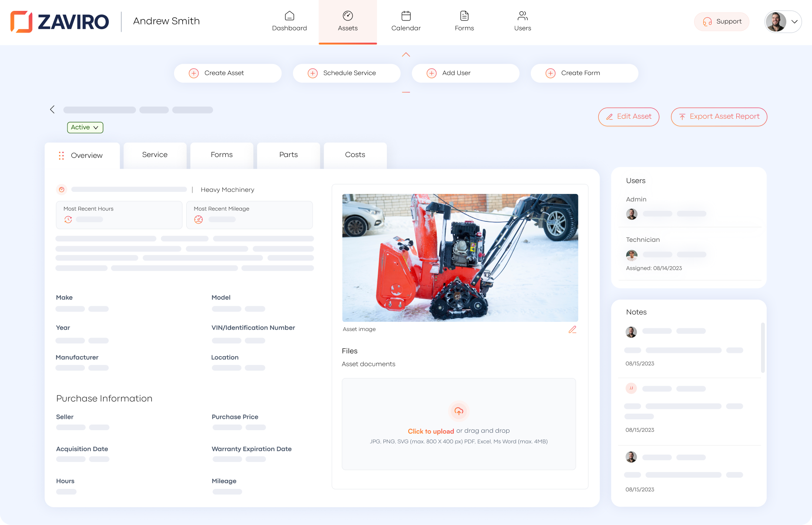Screen dimensions: 812x525
Task: Click the profile avatar photo
Action: point(776,21)
